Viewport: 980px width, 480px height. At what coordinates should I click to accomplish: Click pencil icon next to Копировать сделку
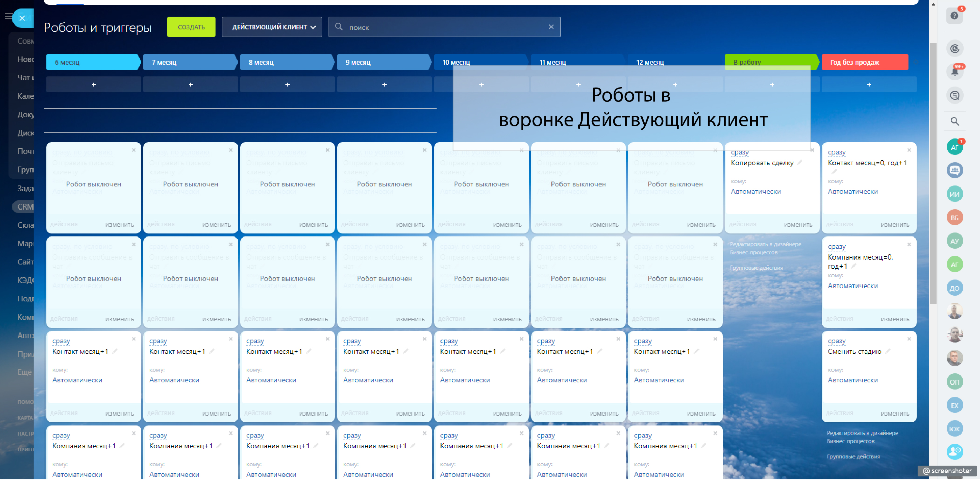pos(800,163)
